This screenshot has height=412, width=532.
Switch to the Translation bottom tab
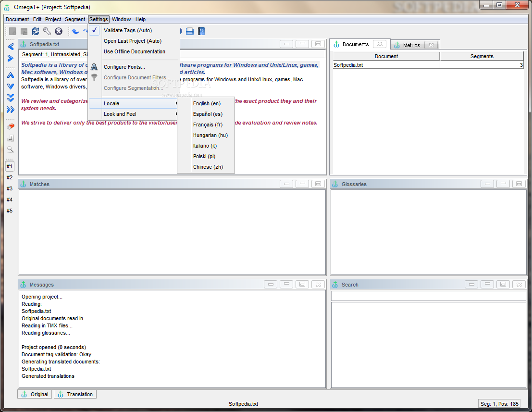tap(75, 394)
